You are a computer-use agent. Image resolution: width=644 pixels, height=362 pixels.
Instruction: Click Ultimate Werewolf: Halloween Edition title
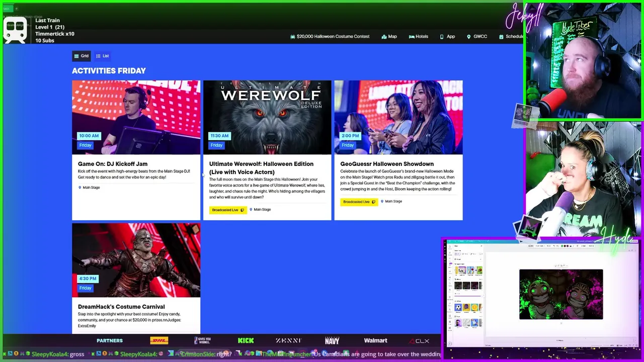pyautogui.click(x=261, y=168)
